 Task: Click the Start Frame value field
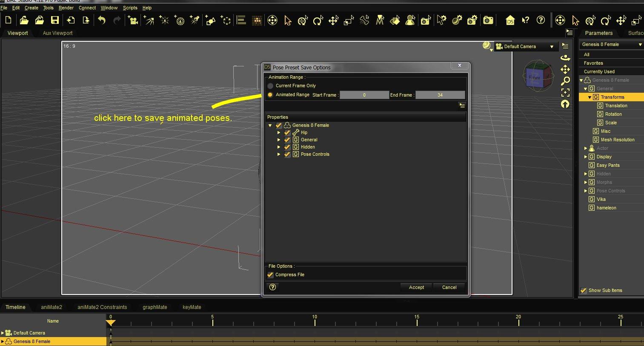coord(364,95)
